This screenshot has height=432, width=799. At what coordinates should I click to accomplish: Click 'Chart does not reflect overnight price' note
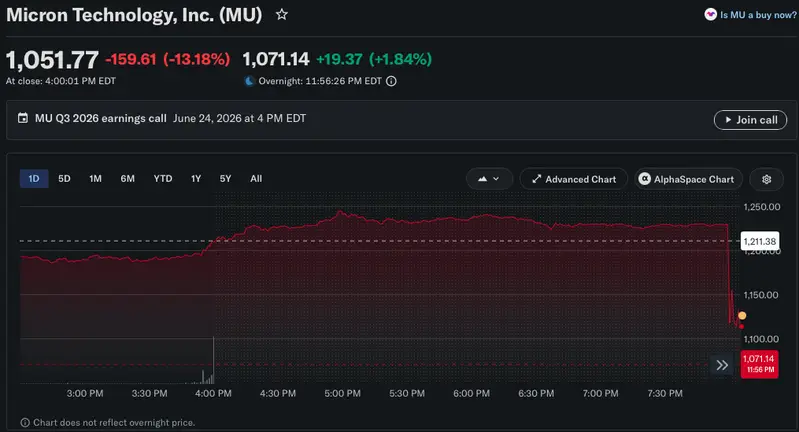[114, 423]
